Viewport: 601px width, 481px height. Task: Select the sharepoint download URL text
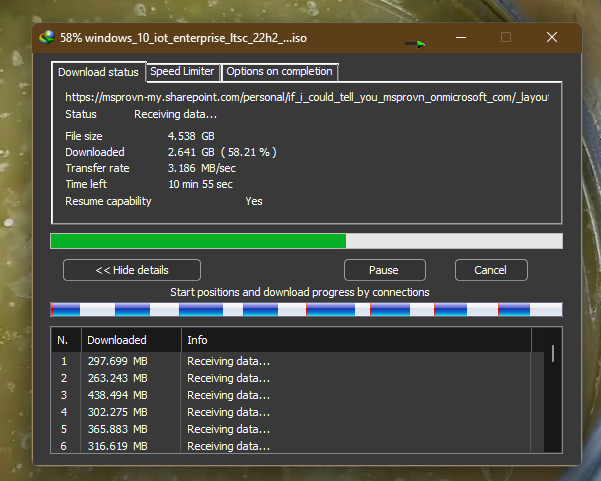click(x=307, y=97)
